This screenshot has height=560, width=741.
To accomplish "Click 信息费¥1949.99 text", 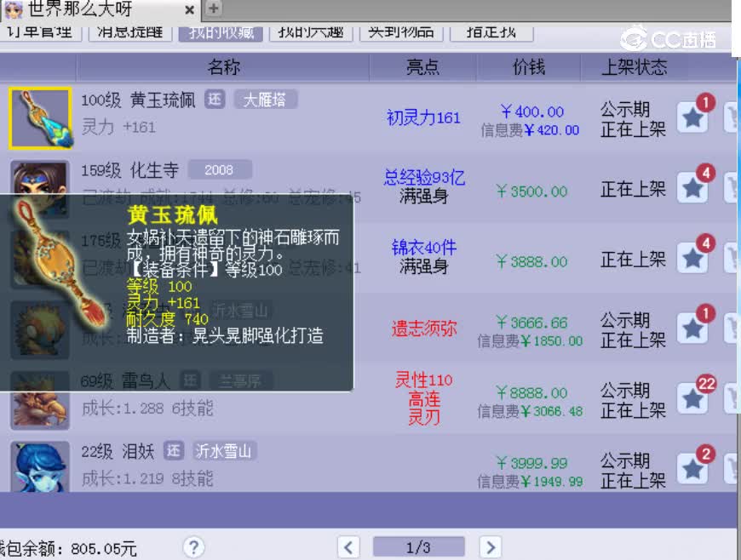I will click(530, 481).
